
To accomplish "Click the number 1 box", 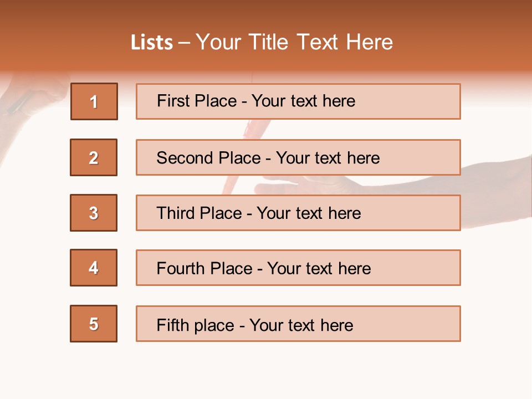I will 94,101.
